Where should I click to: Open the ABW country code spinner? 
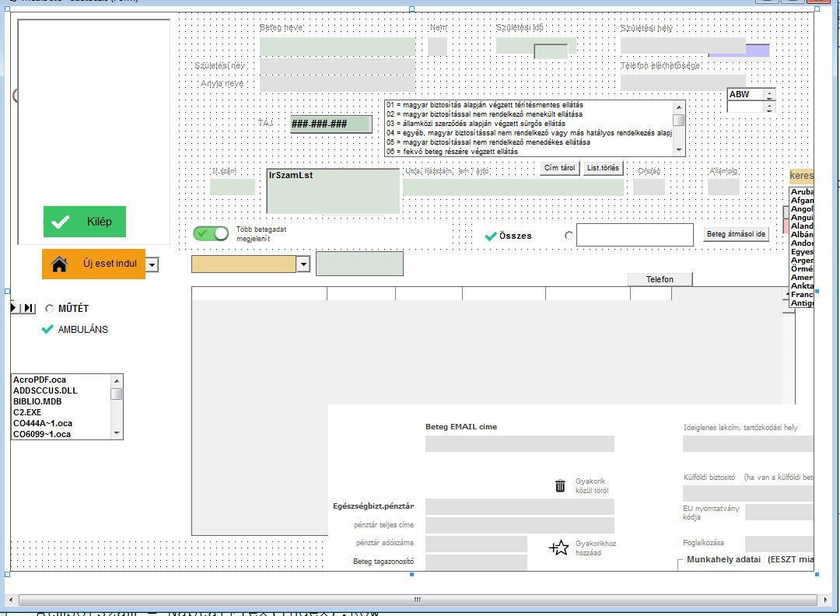(769, 93)
